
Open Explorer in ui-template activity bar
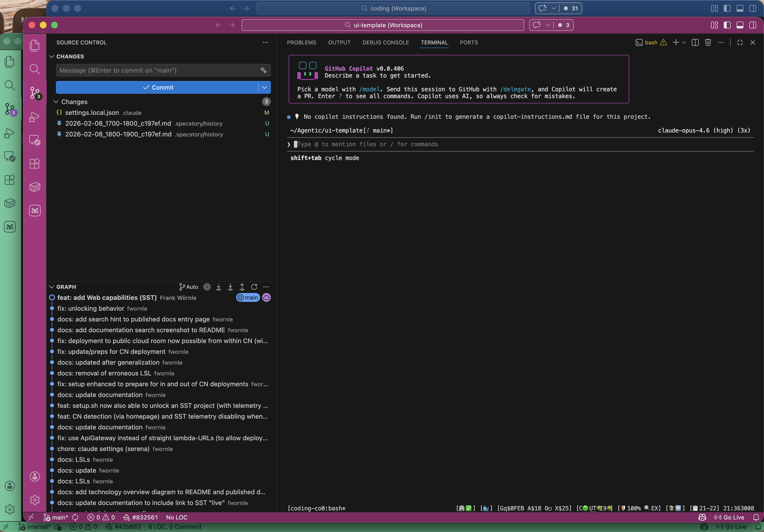pyautogui.click(x=35, y=45)
